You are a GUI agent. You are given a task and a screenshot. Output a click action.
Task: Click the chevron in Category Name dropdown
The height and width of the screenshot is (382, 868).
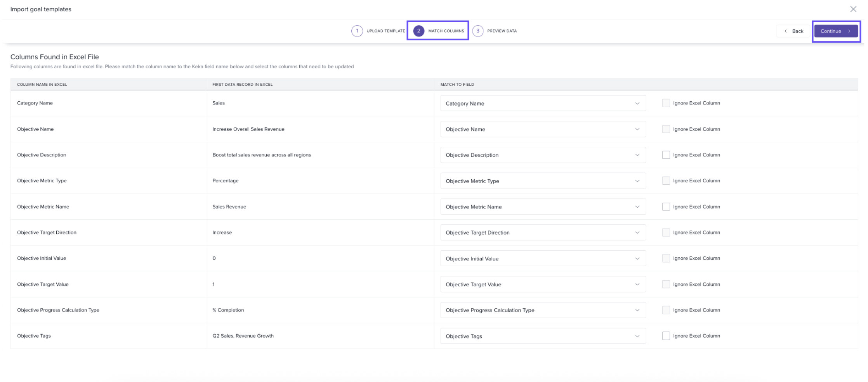click(x=637, y=104)
